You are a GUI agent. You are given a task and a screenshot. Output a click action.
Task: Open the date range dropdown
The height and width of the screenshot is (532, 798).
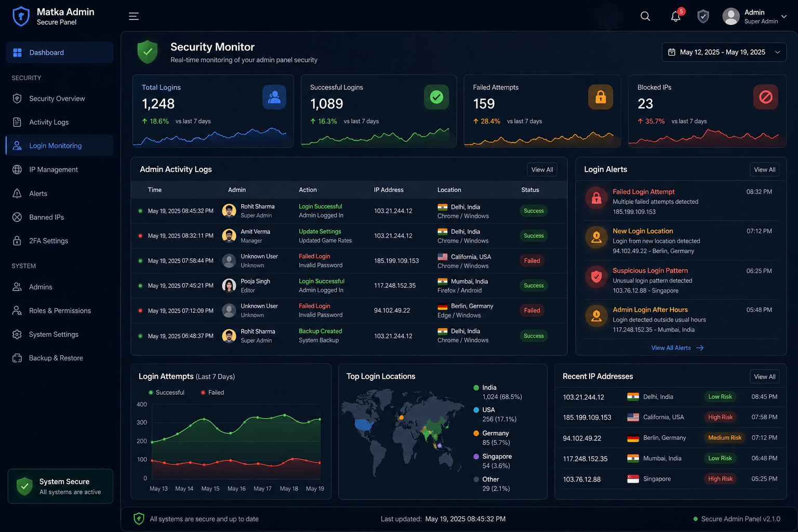point(724,52)
